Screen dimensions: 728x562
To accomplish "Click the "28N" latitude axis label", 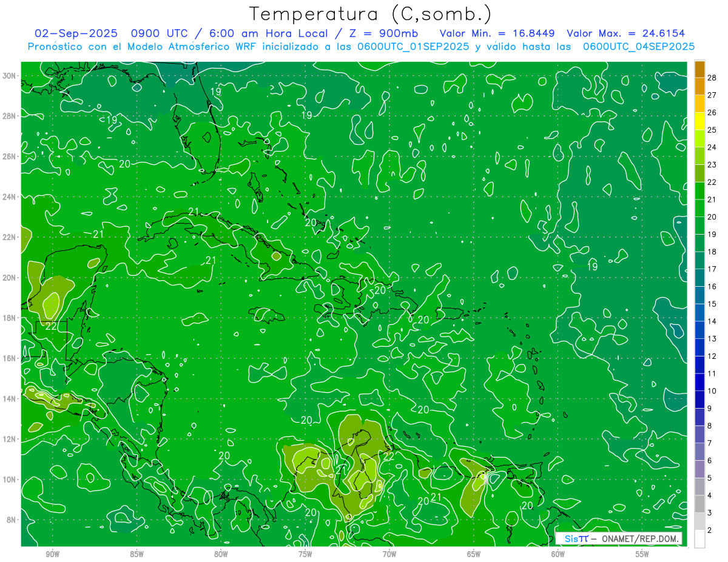I will pos(10,116).
